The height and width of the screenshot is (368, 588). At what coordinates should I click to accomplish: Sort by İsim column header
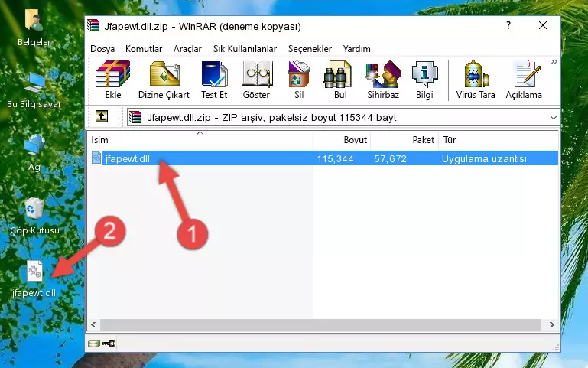[x=200, y=140]
